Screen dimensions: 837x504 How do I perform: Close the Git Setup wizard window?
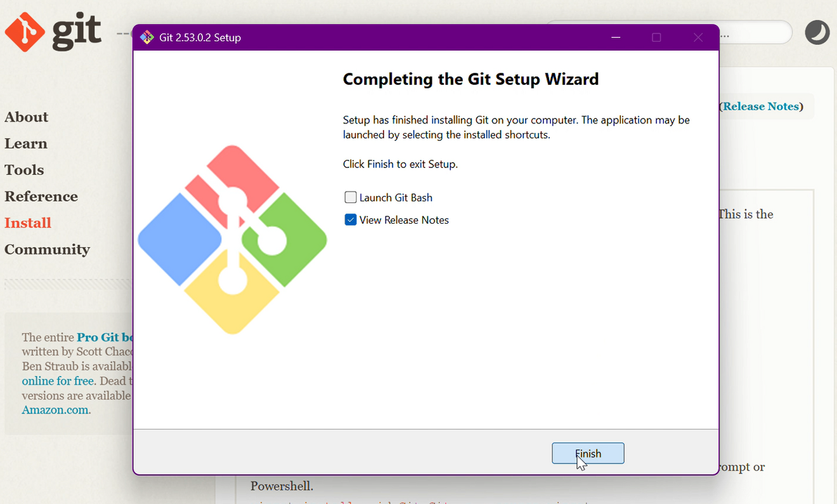[698, 37]
